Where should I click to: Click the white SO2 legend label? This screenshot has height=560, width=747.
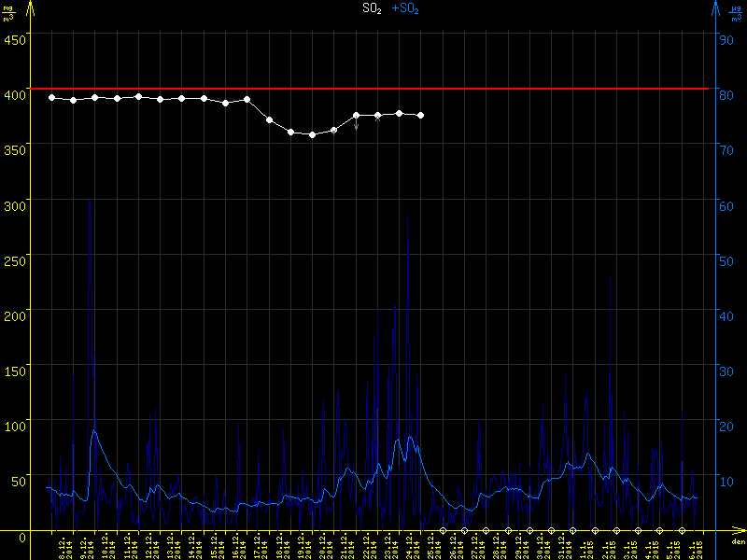pos(372,8)
